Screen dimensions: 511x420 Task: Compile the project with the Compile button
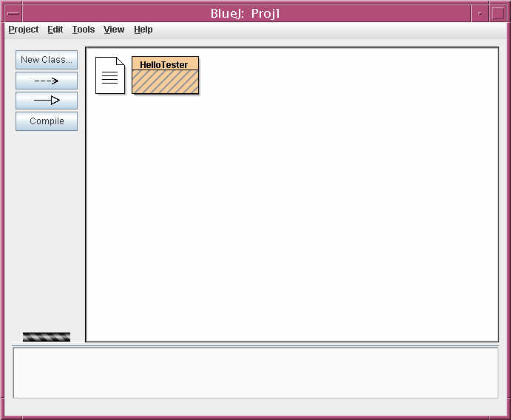(47, 121)
